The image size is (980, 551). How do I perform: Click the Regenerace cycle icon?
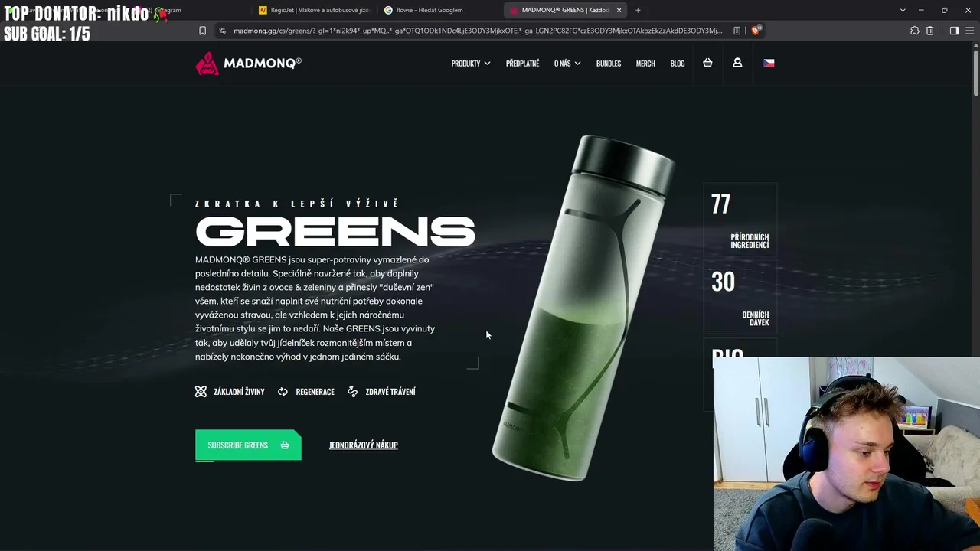point(283,391)
